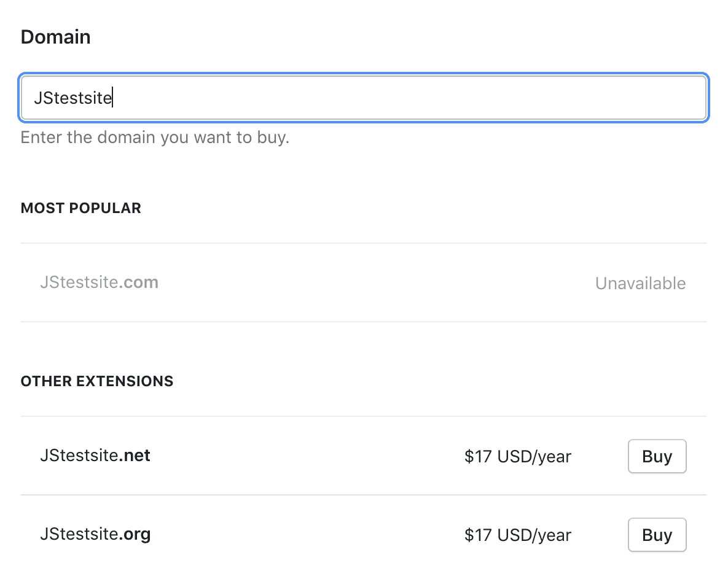The height and width of the screenshot is (571, 728).
Task: Click the MOST POPULAR section header
Action: [80, 208]
